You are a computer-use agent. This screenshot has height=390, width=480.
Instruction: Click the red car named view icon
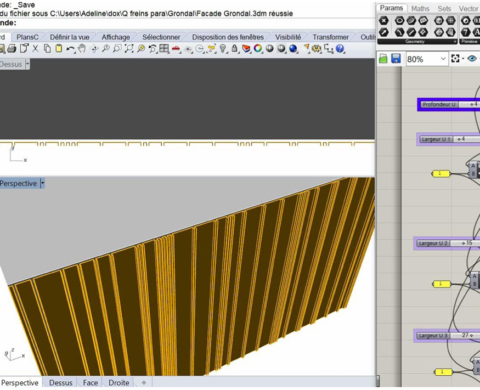(176, 49)
